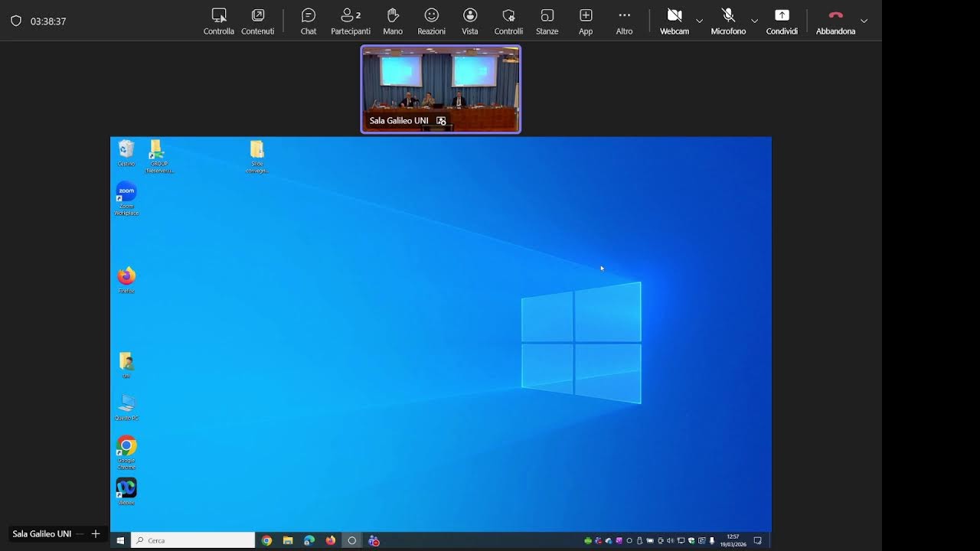Viewport: 980px width, 551px height.
Task: Open the Chat panel
Action: [x=309, y=21]
